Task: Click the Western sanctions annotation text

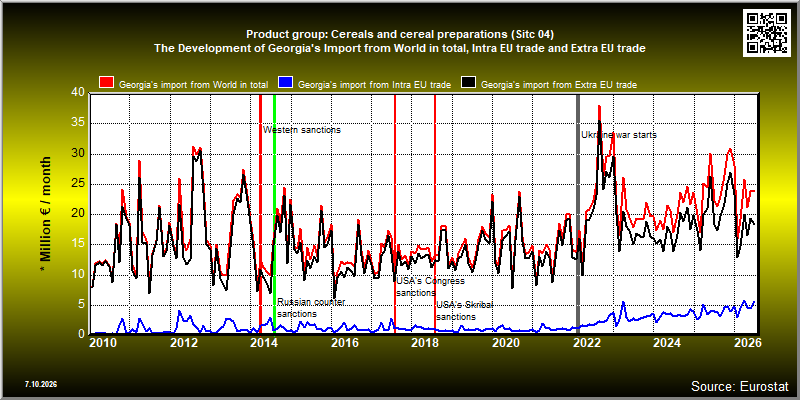Action: (x=302, y=130)
